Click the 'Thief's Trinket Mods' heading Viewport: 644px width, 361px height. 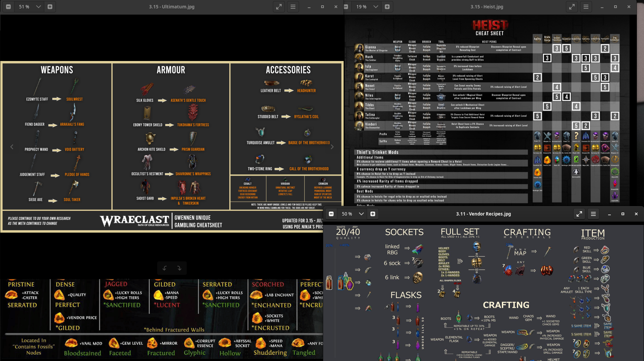click(377, 152)
